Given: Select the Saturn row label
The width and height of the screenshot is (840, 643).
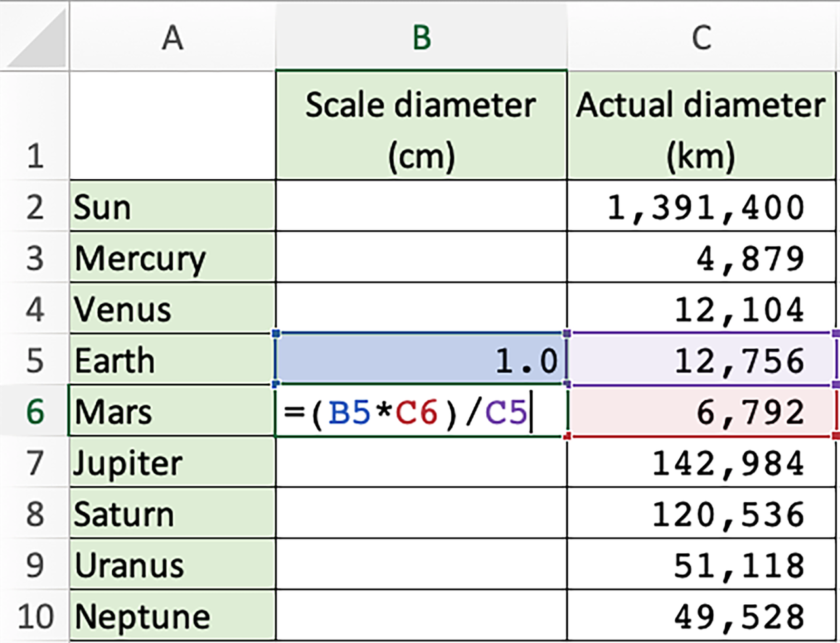Looking at the screenshot, I should point(172,514).
